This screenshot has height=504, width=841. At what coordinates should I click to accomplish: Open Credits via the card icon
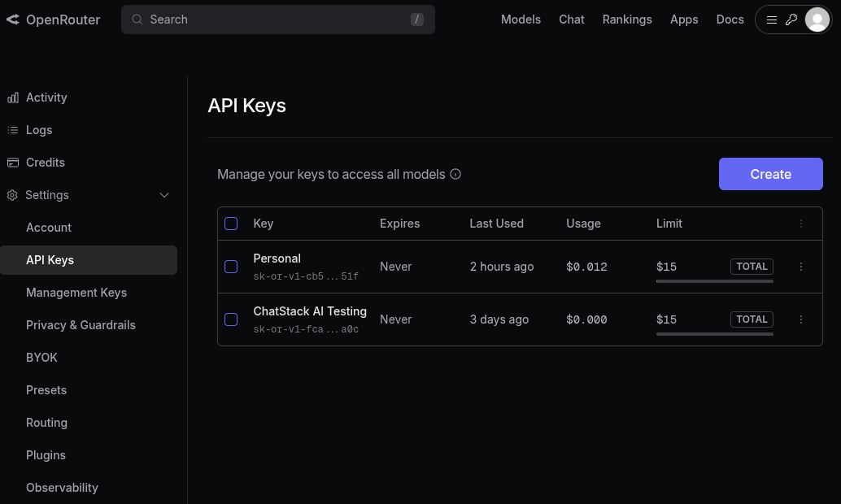pyautogui.click(x=14, y=163)
